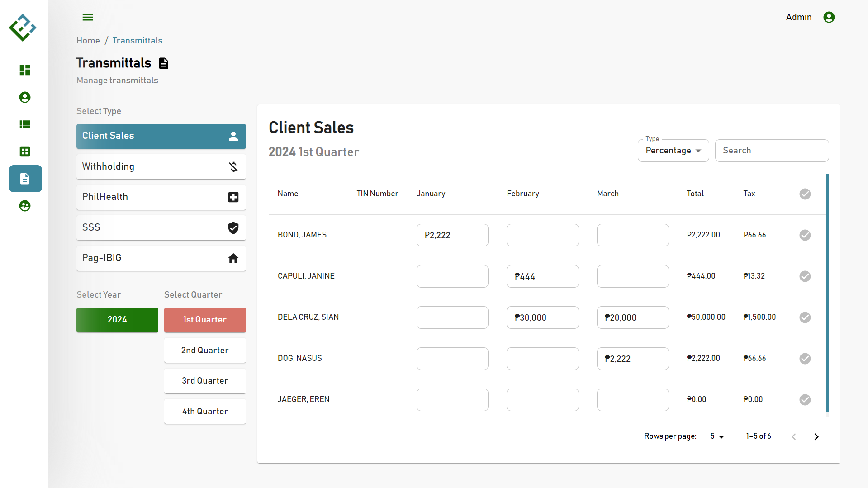Click the Admin profile avatar icon
Viewport: 868px width, 488px height.
[829, 17]
